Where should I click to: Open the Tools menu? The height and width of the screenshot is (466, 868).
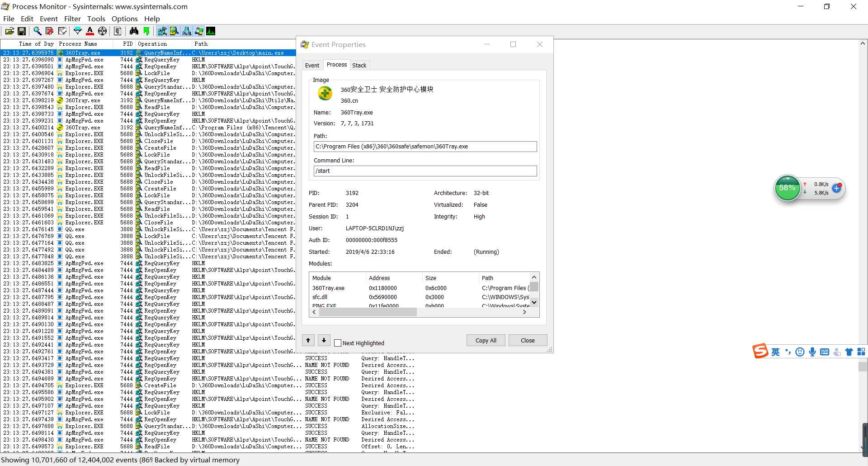click(x=96, y=19)
